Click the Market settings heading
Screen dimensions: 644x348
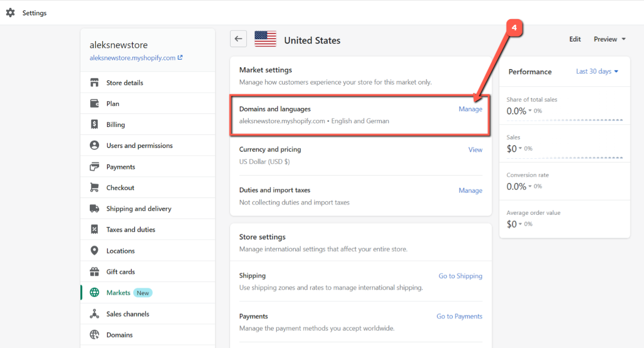pyautogui.click(x=266, y=70)
